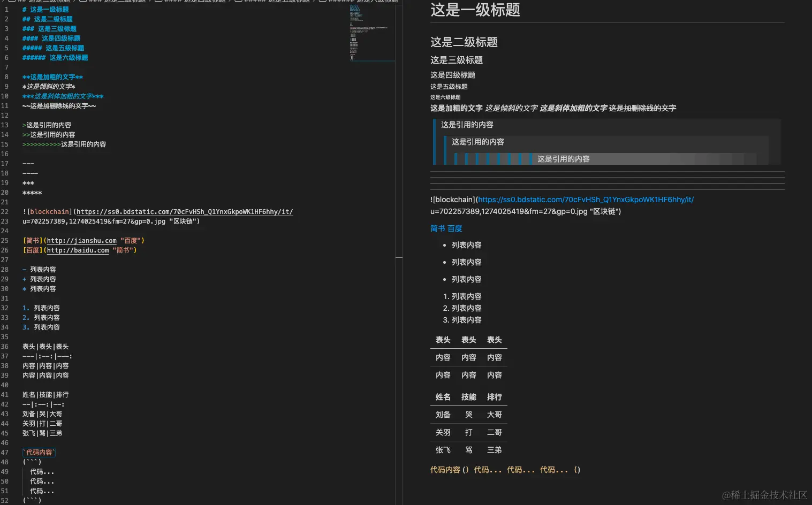Open the 简书 link in the preview
The height and width of the screenshot is (505, 812).
[x=437, y=228]
